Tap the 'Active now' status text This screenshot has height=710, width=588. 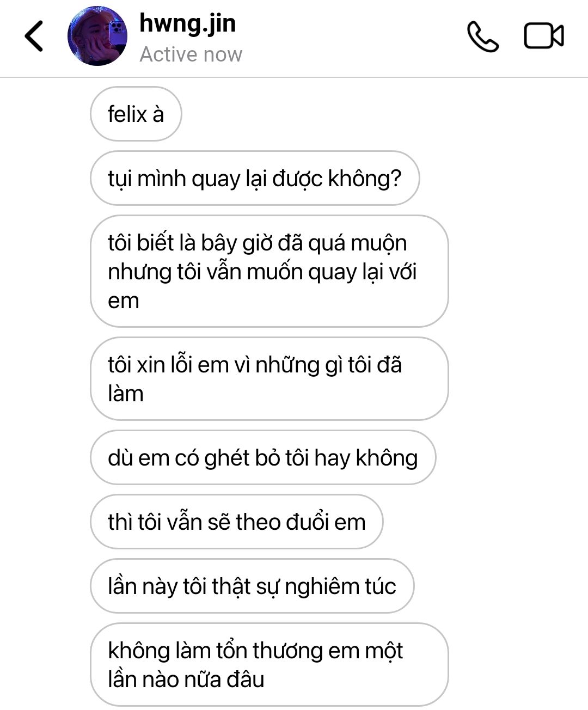click(x=191, y=54)
